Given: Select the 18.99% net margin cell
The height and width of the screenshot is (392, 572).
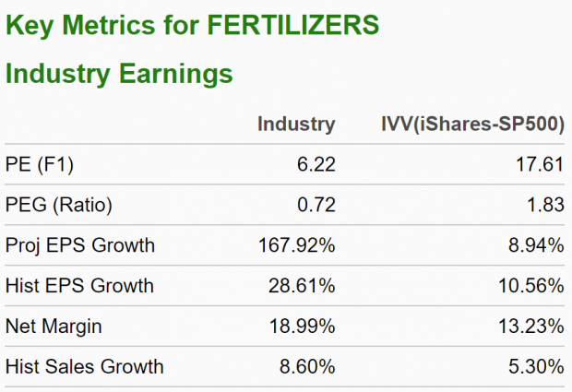Looking at the screenshot, I should pos(304,326).
